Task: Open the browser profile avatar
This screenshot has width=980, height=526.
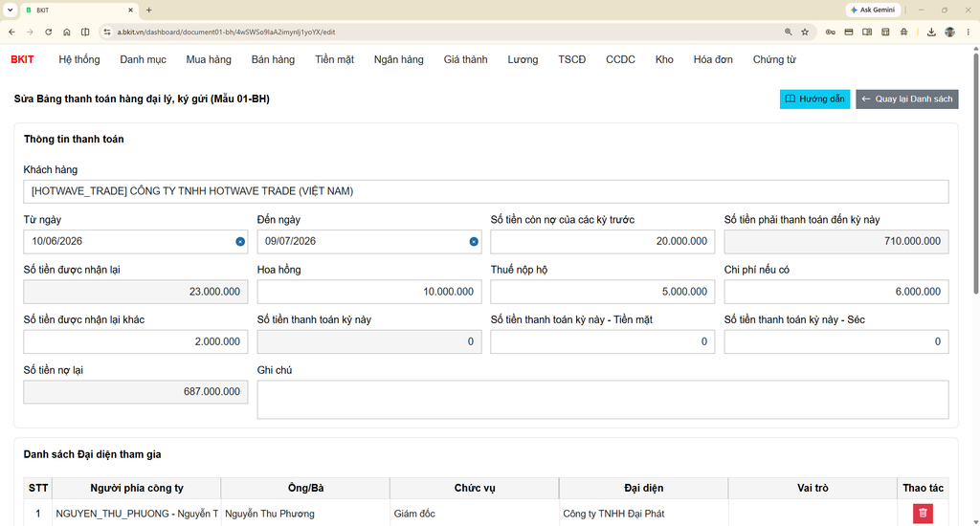Action: click(x=950, y=32)
